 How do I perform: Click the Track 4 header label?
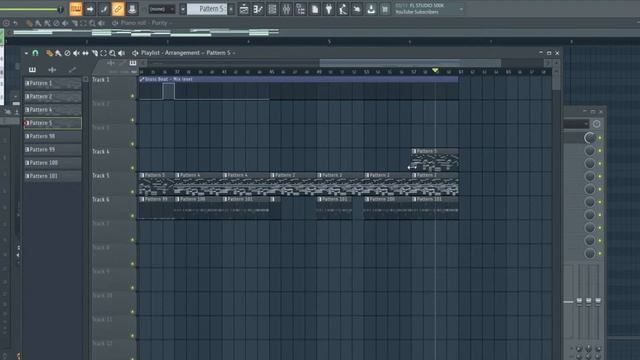[x=100, y=151]
